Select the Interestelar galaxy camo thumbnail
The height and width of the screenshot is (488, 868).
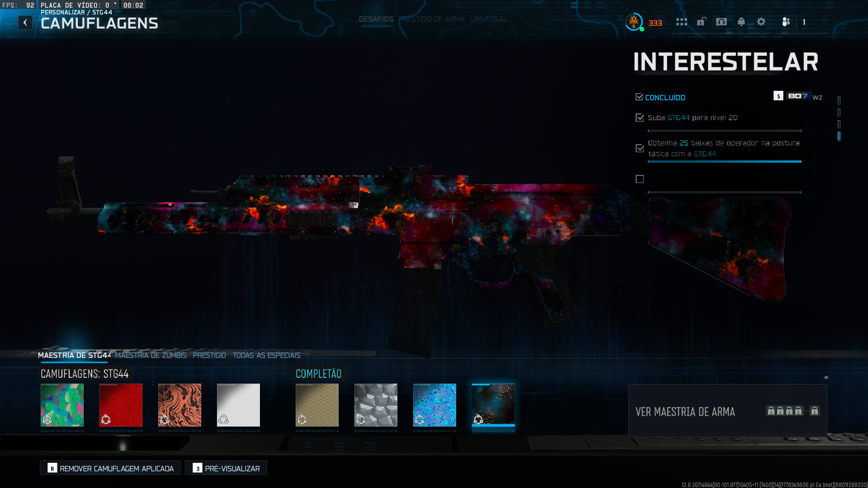493,405
